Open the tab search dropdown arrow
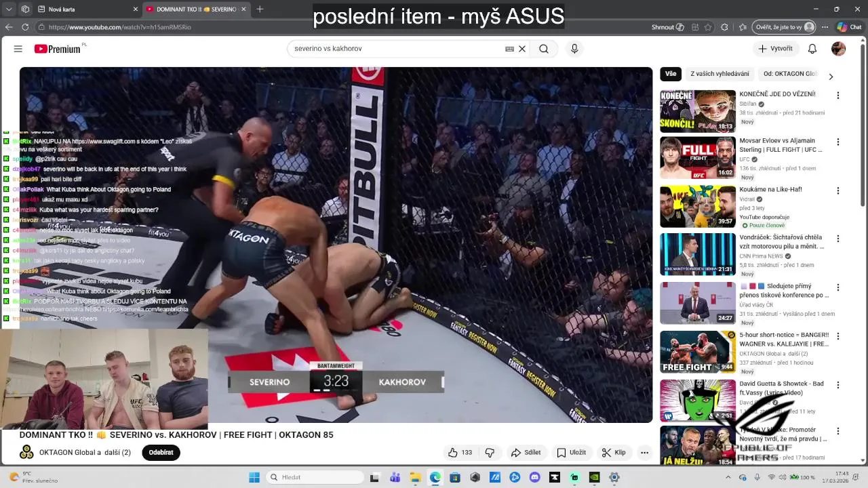 coord(9,9)
